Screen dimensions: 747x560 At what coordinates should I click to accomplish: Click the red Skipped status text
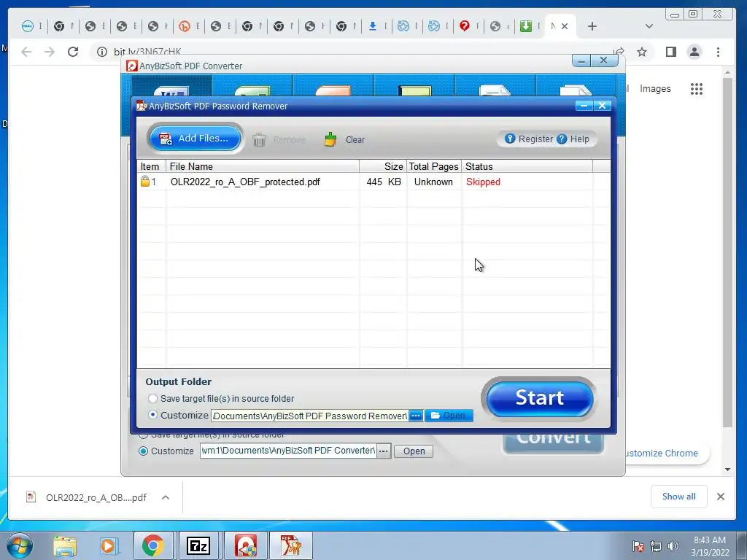[483, 182]
